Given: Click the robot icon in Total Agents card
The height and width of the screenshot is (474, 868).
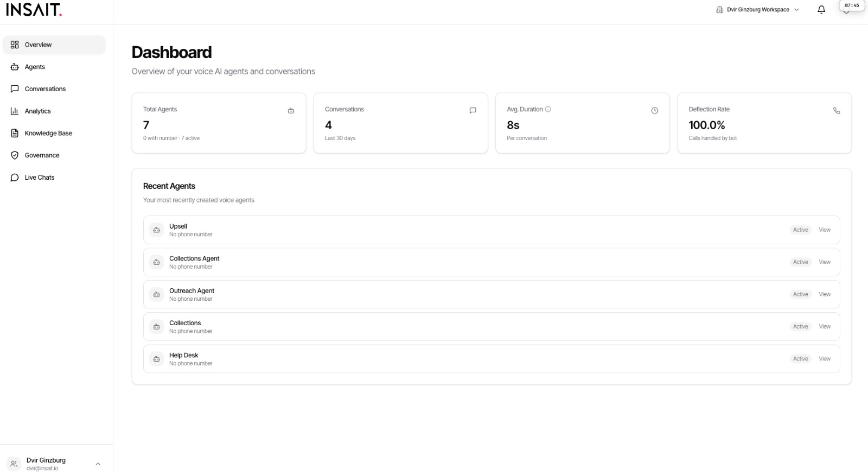Looking at the screenshot, I should point(291,111).
